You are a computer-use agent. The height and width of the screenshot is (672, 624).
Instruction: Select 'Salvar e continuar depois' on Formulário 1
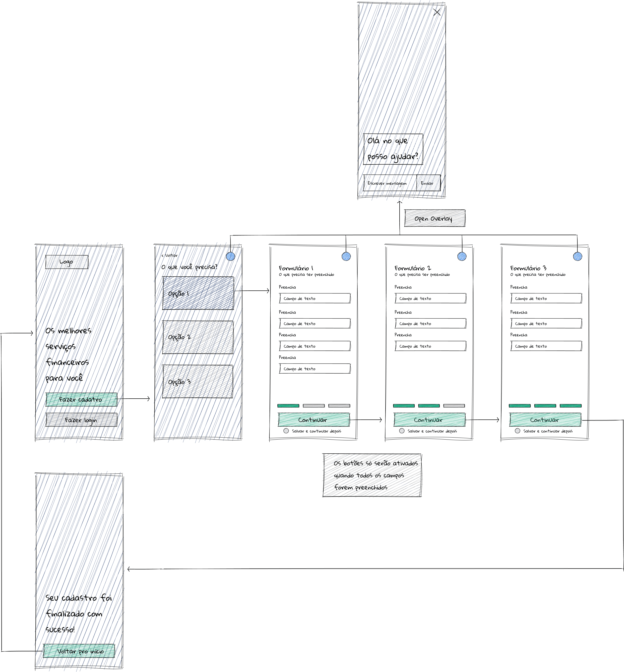click(286, 431)
